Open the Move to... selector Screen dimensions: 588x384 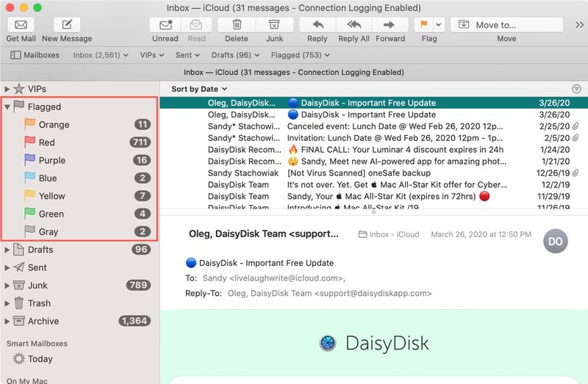tap(506, 25)
